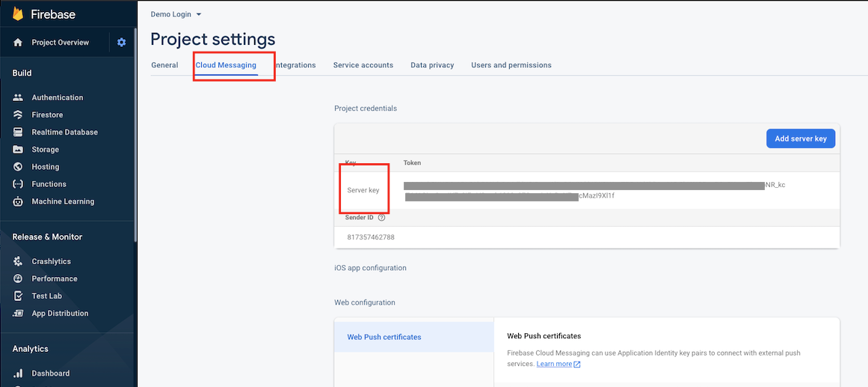The width and height of the screenshot is (868, 387).
Task: Click the Authentication people icon
Action: [x=18, y=97]
